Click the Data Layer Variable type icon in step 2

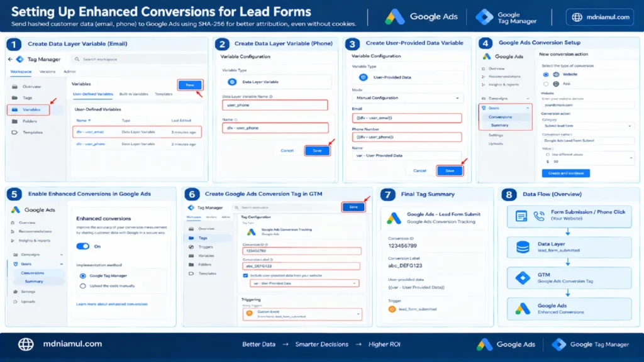point(232,82)
